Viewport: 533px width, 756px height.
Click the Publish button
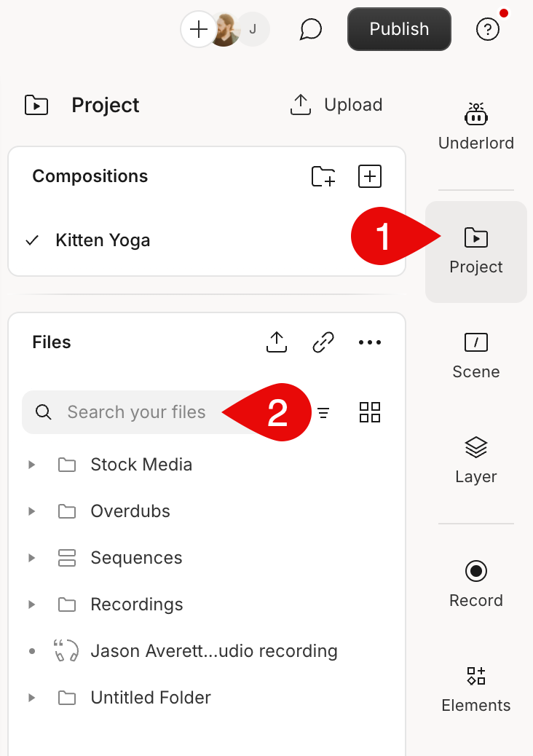click(x=399, y=29)
